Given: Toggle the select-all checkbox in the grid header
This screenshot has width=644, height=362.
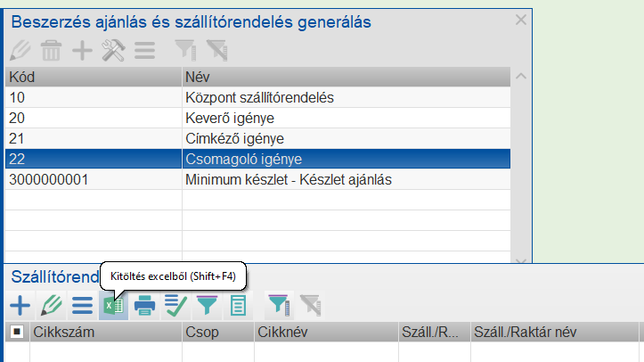Looking at the screenshot, I should point(17,333).
